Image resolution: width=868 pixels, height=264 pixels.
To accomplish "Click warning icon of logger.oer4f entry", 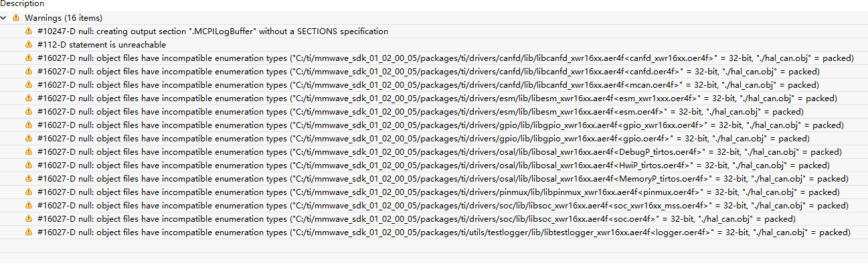I will pos(28,233).
